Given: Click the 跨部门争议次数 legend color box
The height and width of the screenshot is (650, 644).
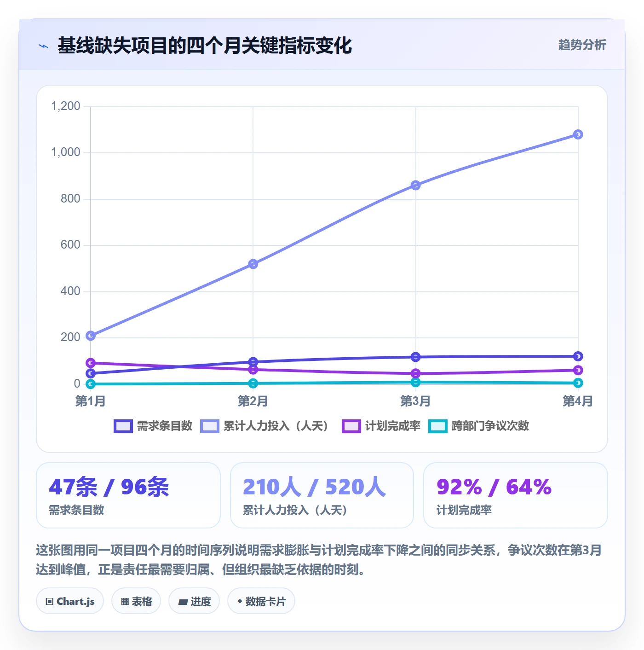Looking at the screenshot, I should [438, 426].
